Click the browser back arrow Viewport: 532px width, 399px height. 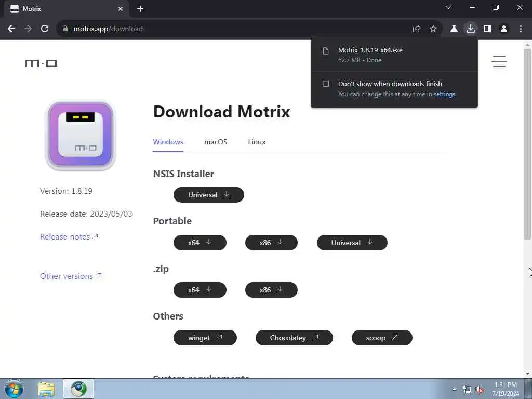[11, 29]
